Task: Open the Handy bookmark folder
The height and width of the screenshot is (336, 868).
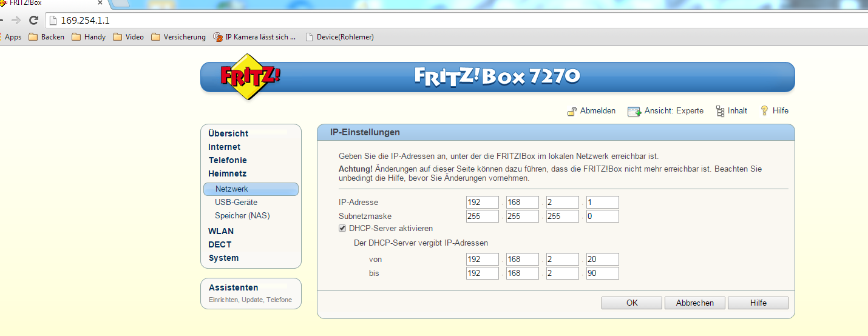Action: [89, 37]
